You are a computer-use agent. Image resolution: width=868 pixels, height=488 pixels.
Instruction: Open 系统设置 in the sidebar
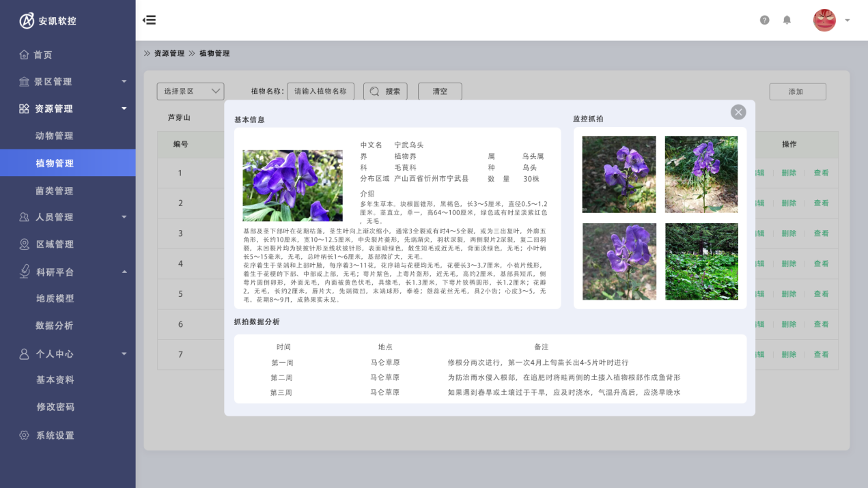coord(55,435)
